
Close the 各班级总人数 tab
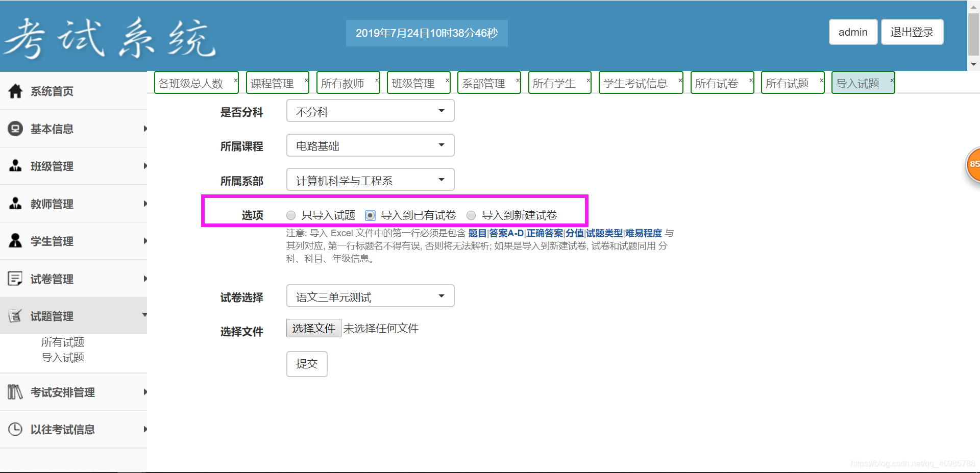pyautogui.click(x=236, y=80)
